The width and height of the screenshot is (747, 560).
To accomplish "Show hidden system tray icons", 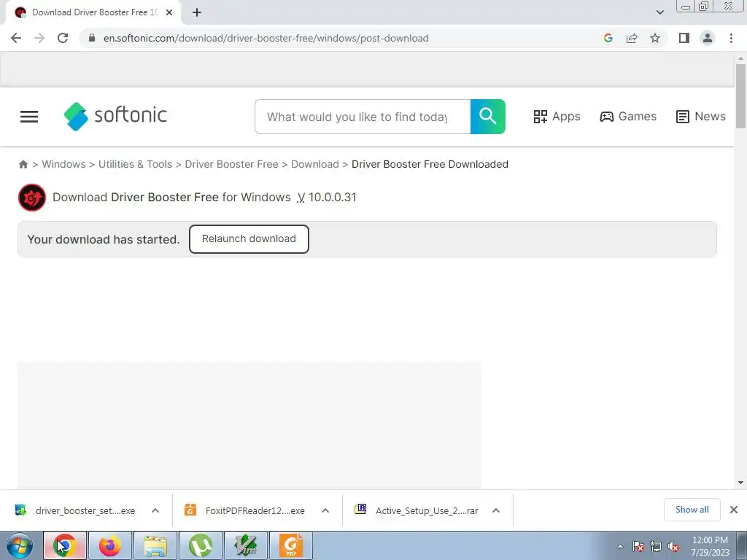I will click(620, 546).
